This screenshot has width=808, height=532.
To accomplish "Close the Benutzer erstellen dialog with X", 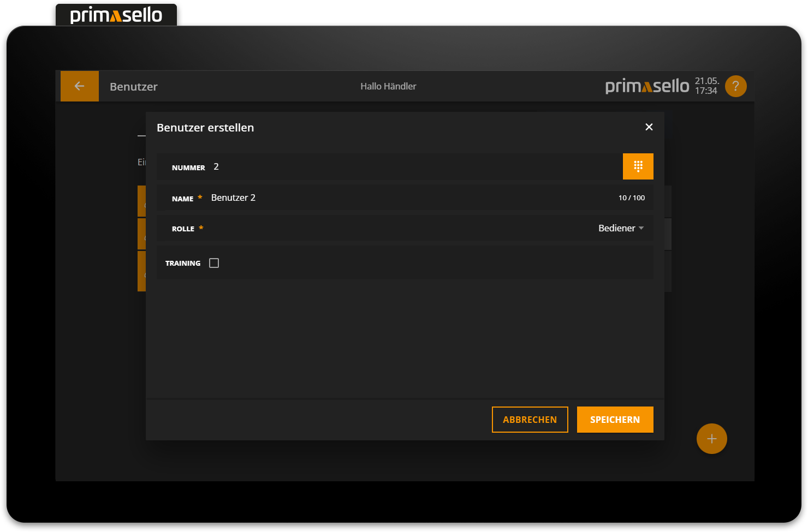I will [x=649, y=127].
